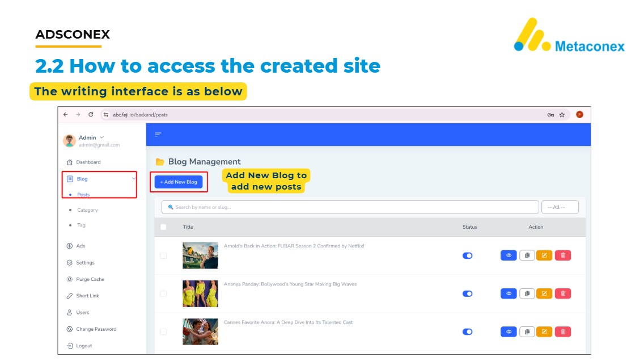Click the hamburger menu icon in blue header

(x=158, y=135)
